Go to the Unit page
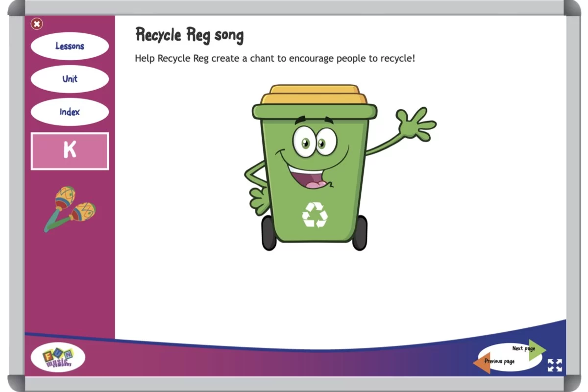588x392 pixels. (70, 79)
